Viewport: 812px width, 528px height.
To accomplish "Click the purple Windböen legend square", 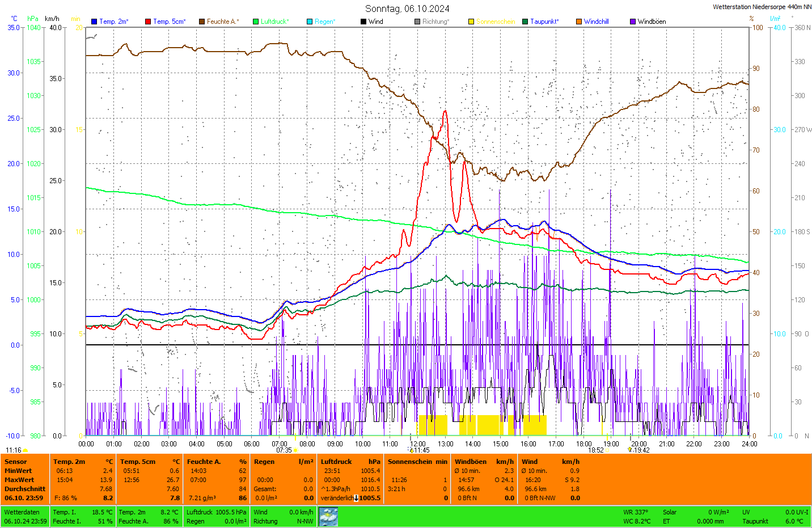I will (x=633, y=22).
